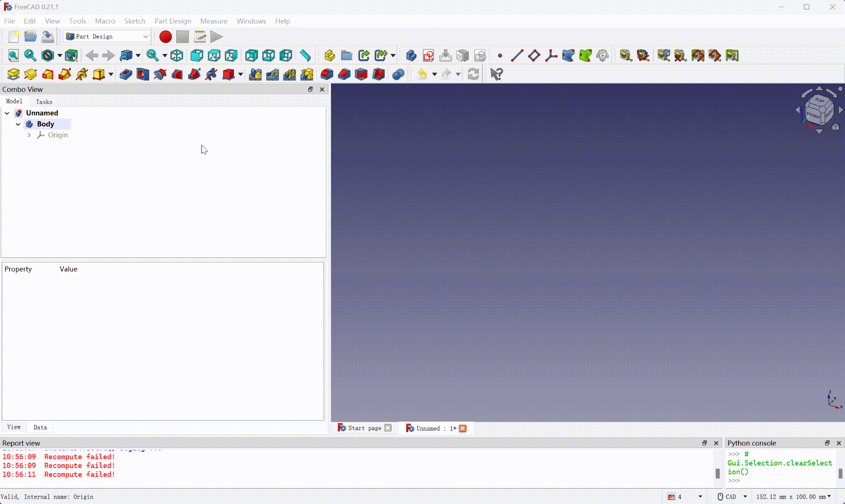Undock the Combo View panel
845x504 pixels.
(x=311, y=89)
